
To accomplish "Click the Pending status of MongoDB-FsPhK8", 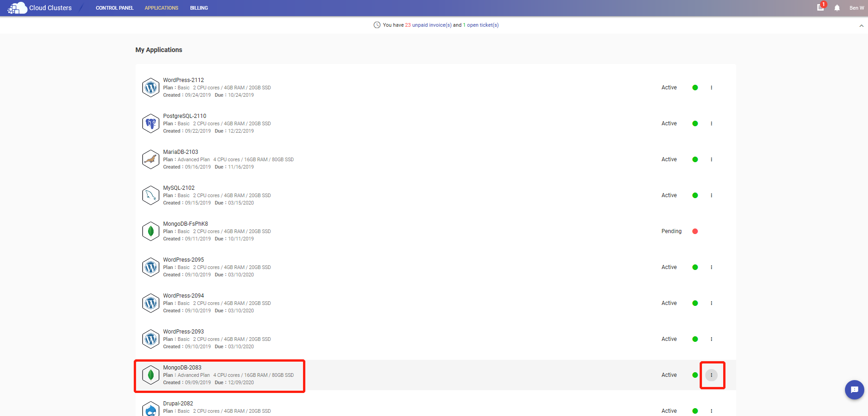I will point(671,231).
